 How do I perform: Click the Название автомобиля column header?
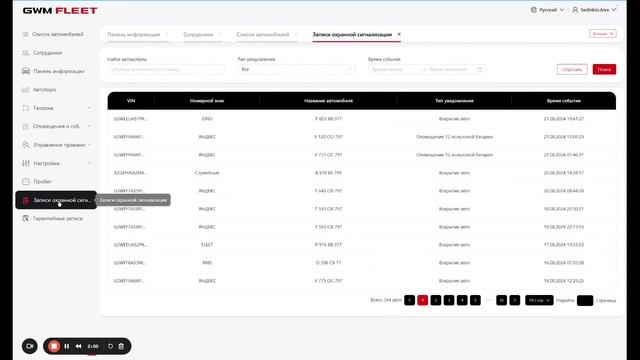pos(328,101)
